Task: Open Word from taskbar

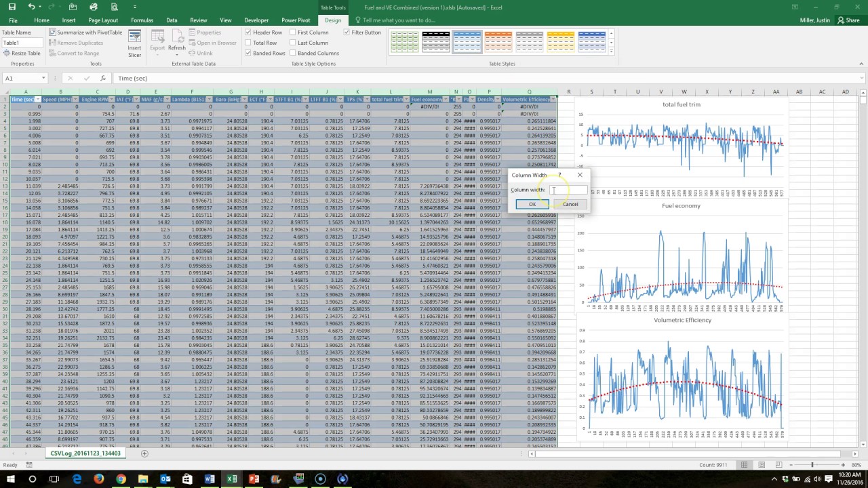Action: 210,479
